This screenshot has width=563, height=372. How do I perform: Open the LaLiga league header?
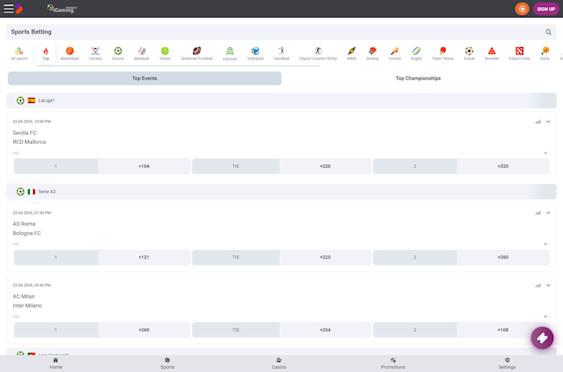282,101
